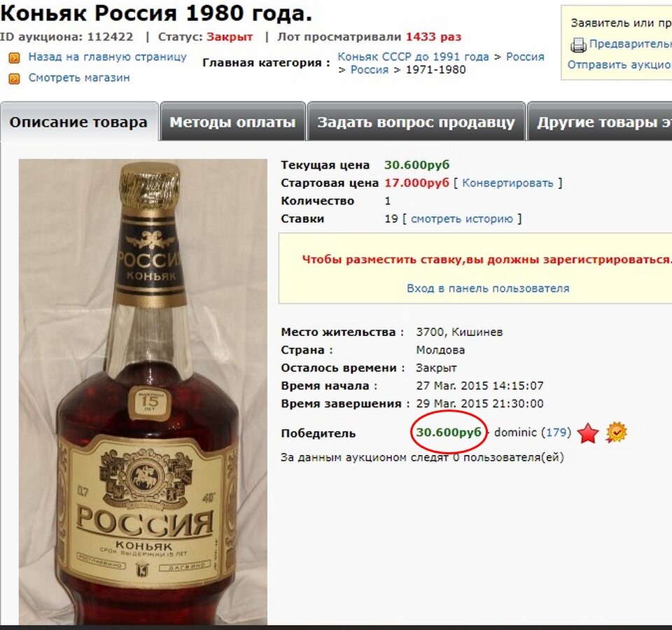The height and width of the screenshot is (630, 672).
Task: Click the Отправить аукцион link
Action: tap(619, 64)
